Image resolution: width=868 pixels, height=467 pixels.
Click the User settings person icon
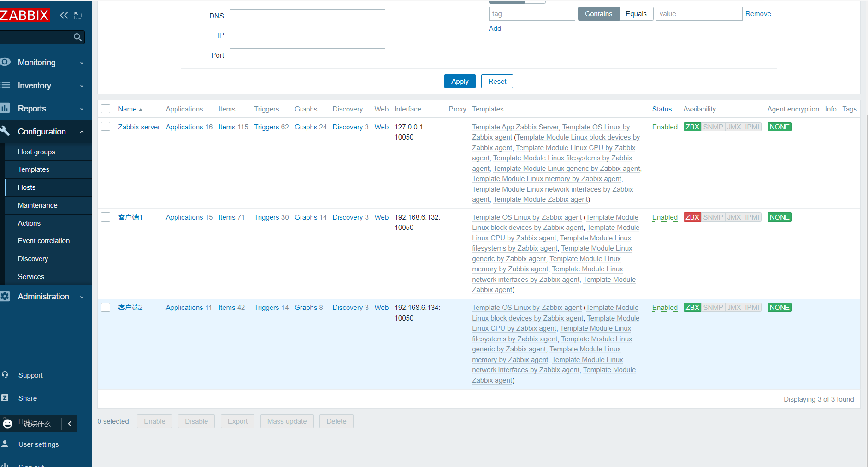[x=5, y=444]
